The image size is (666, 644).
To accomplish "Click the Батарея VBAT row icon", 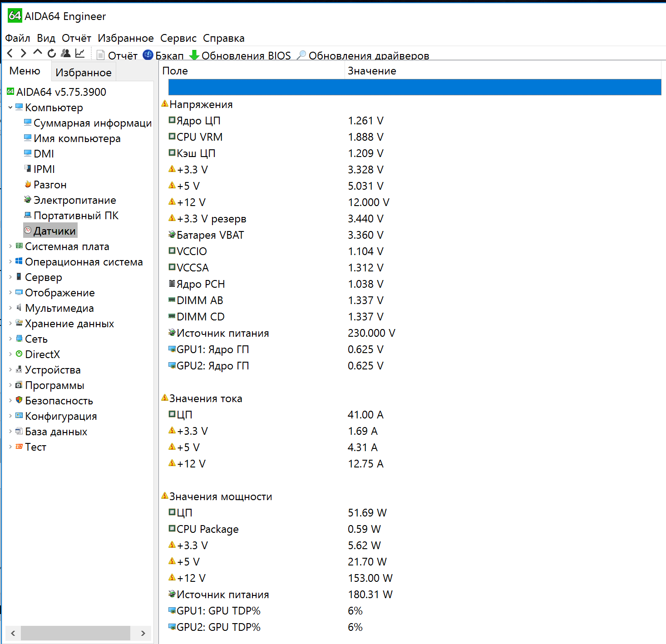I will click(172, 235).
